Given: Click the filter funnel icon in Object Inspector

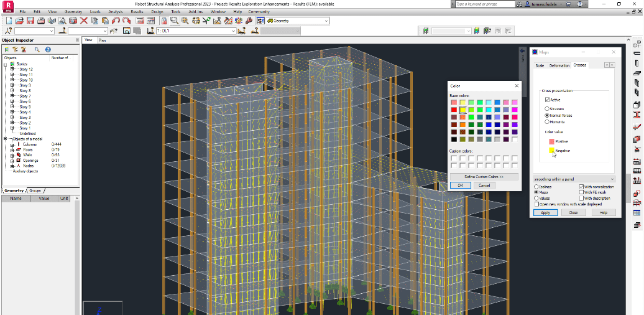Looking at the screenshot, I should [15, 49].
